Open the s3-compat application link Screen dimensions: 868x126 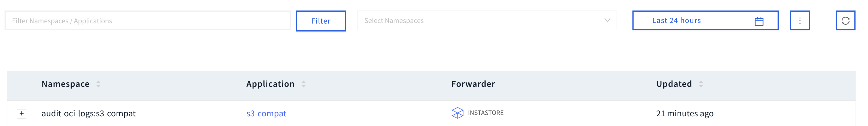click(x=266, y=114)
